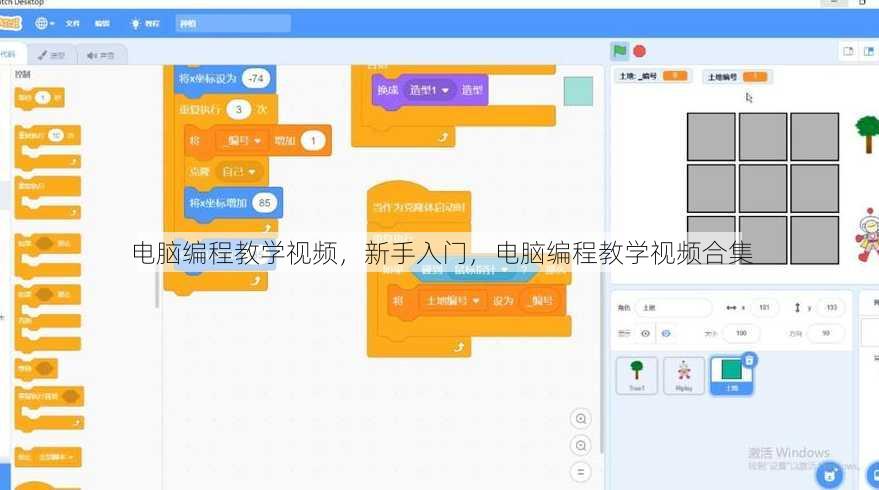Click the top-left gray square on stage
The height and width of the screenshot is (490, 879).
pos(711,136)
